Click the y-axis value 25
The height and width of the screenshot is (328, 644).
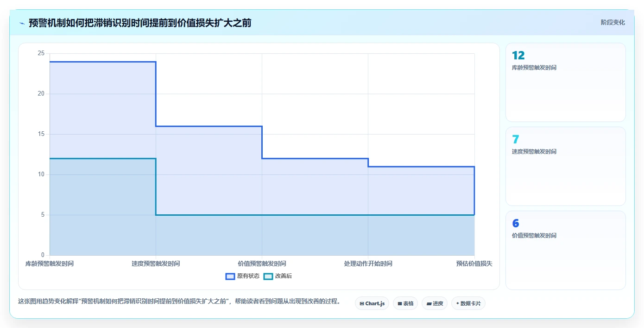(x=41, y=53)
